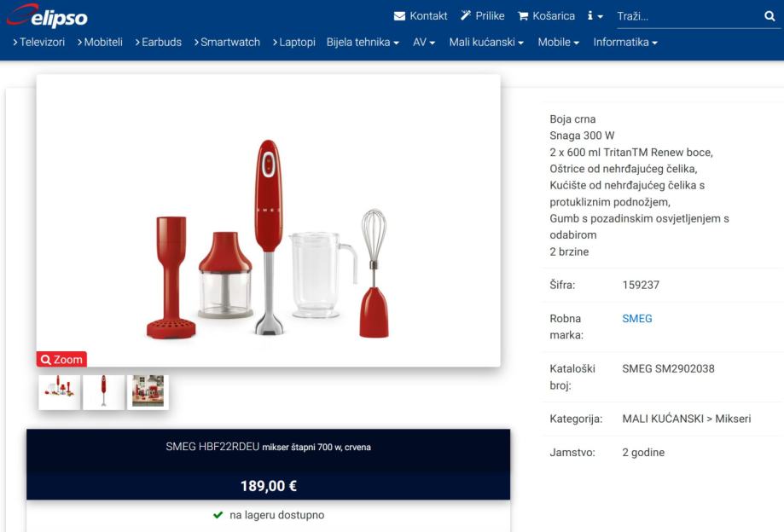Screen dimensions: 784x532
Task: Click the SMEG brand link
Action: coord(637,318)
